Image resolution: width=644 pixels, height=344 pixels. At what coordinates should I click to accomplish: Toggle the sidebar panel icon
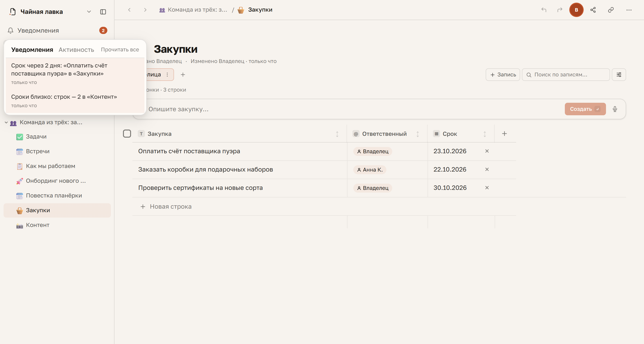pos(103,12)
